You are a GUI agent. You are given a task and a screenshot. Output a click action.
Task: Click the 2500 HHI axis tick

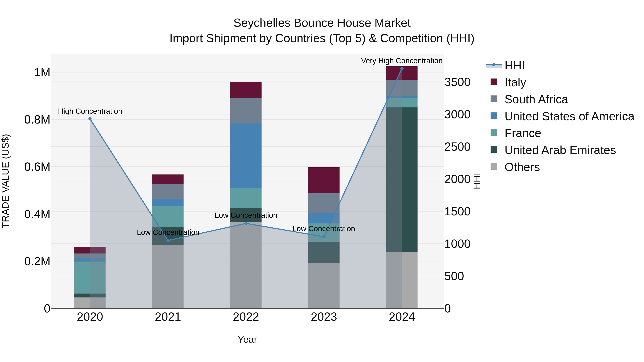click(457, 147)
